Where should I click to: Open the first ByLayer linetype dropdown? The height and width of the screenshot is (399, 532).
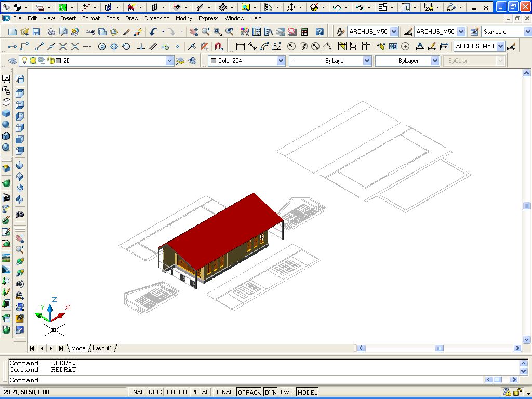click(367, 61)
